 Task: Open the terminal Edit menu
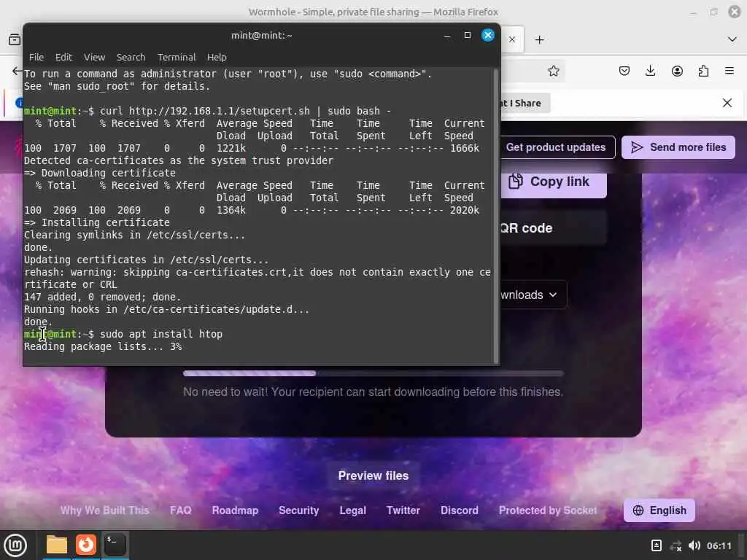(63, 57)
